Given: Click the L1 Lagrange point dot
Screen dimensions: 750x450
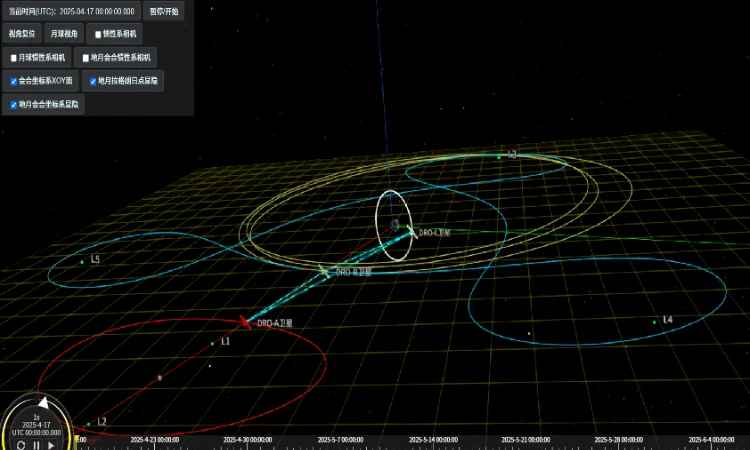Looking at the screenshot, I should click(213, 343).
